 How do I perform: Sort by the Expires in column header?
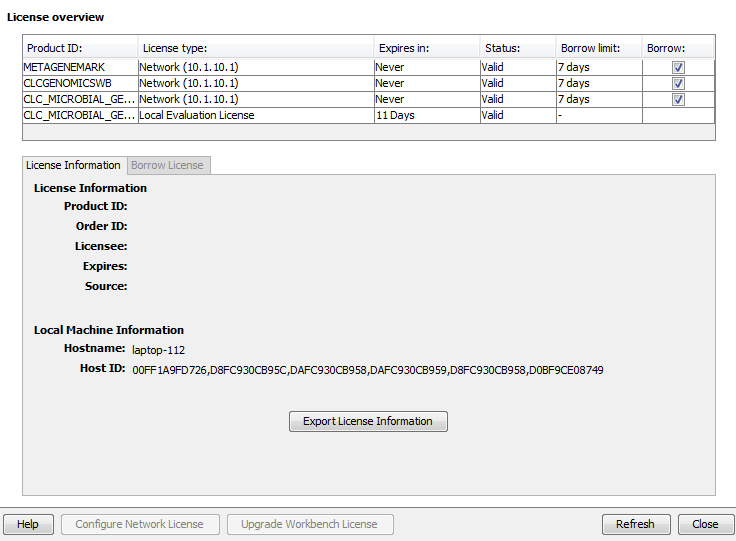[x=425, y=48]
